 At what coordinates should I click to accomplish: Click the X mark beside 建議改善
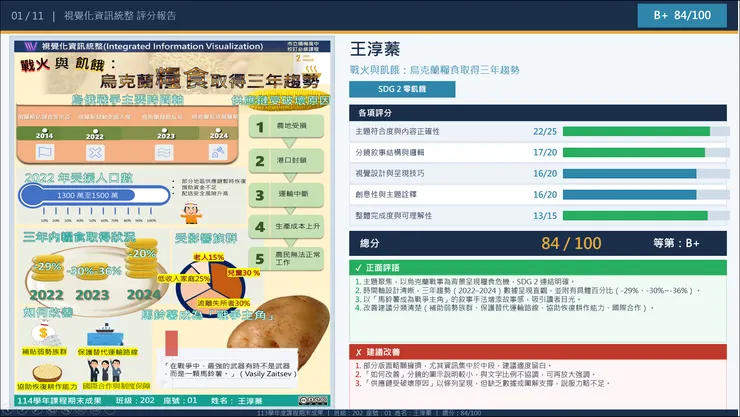(358, 352)
